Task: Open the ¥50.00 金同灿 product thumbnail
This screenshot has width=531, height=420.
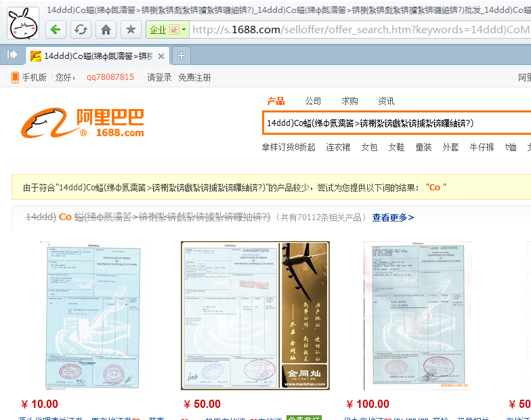Action: pyautogui.click(x=255, y=316)
